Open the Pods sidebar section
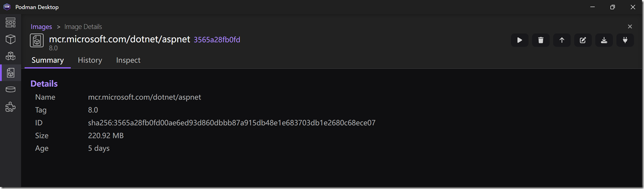644x189 pixels. click(x=10, y=56)
